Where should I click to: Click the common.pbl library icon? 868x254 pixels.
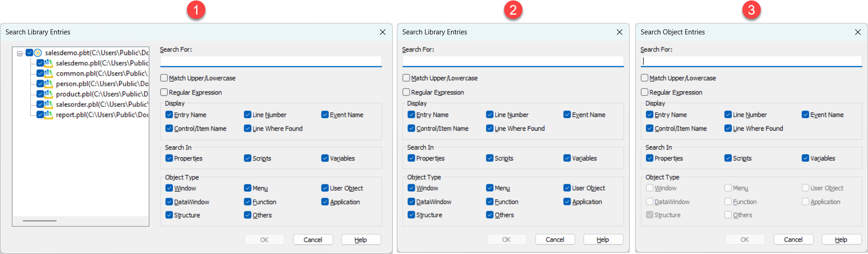[49, 73]
